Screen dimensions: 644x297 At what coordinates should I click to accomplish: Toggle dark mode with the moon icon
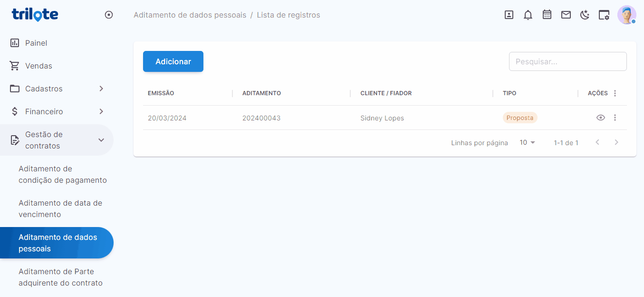(x=585, y=15)
